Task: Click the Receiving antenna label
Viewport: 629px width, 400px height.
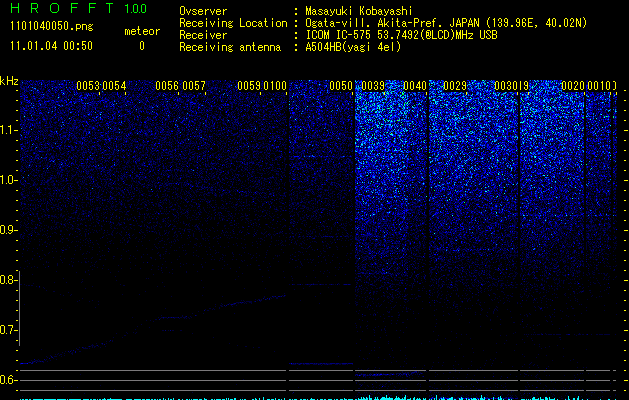Action: 230,47
